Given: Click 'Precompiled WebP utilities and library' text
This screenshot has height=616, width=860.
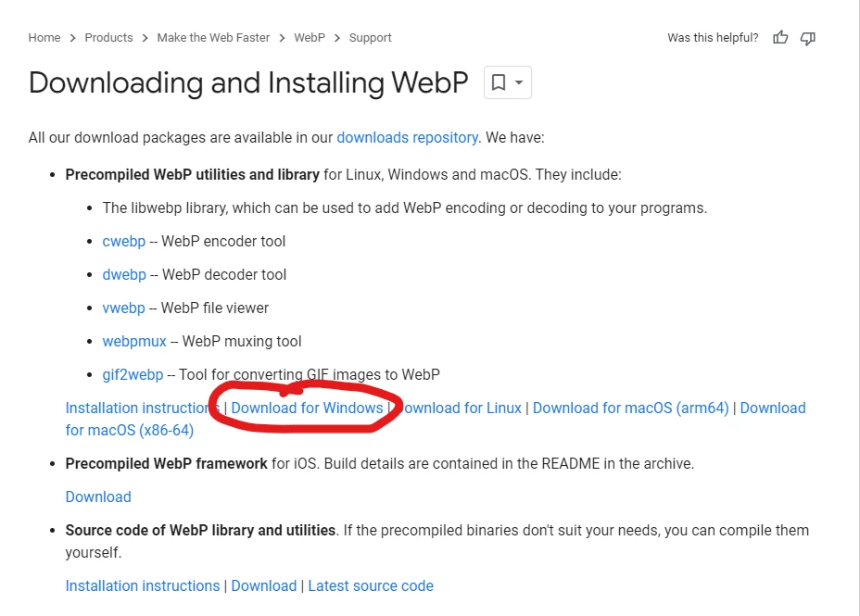Looking at the screenshot, I should click(x=193, y=175).
